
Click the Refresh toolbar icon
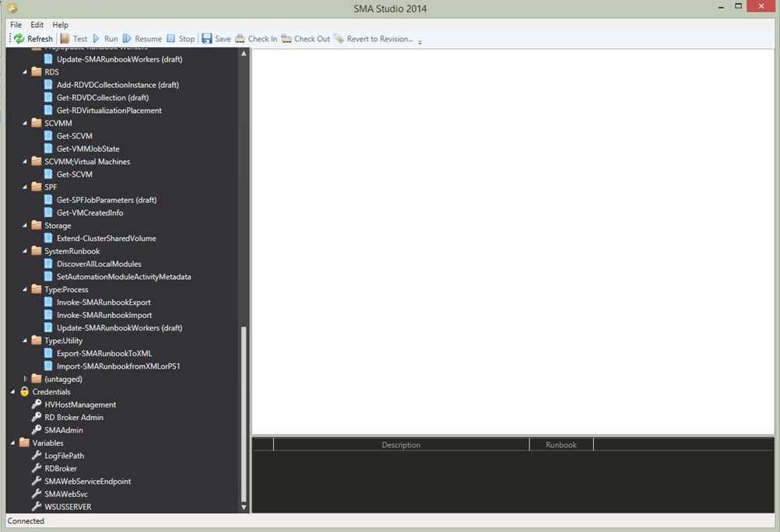pyautogui.click(x=19, y=39)
